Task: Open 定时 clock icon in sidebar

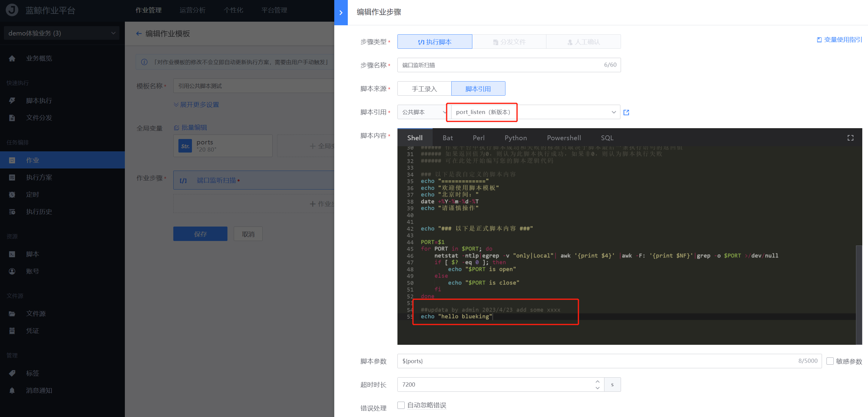Action: click(12, 195)
